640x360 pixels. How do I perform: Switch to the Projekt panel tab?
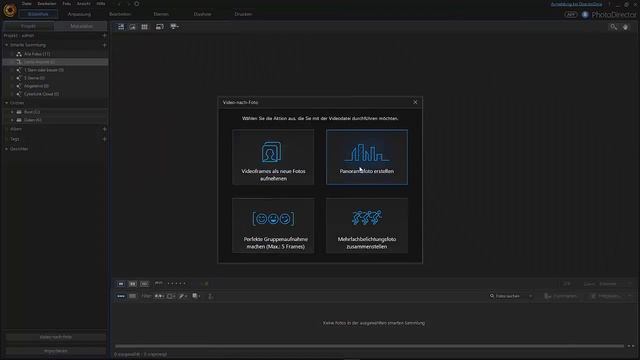(28, 26)
